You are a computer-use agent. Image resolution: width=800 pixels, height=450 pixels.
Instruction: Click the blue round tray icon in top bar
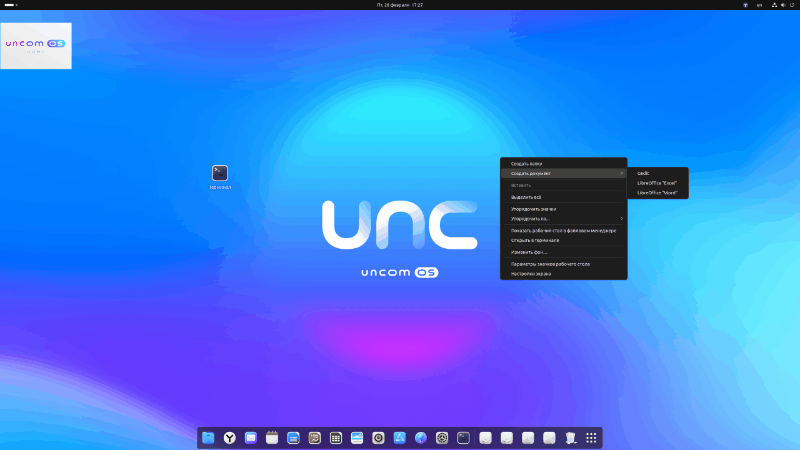[745, 5]
